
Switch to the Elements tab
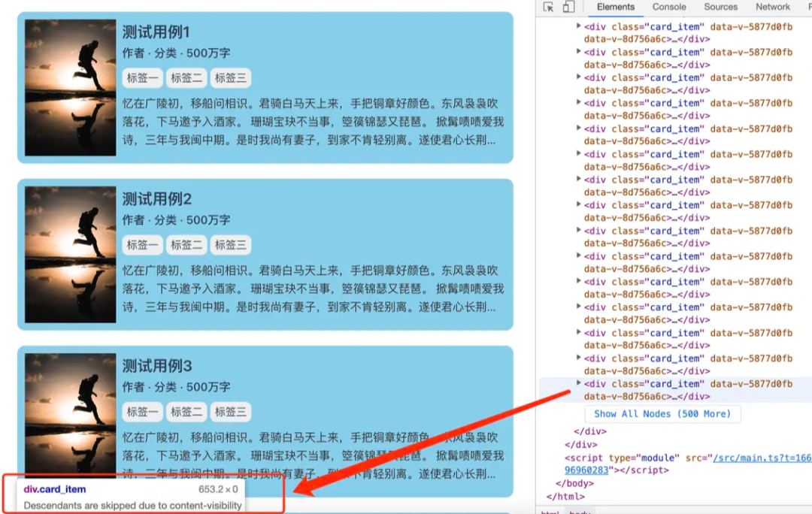click(615, 7)
